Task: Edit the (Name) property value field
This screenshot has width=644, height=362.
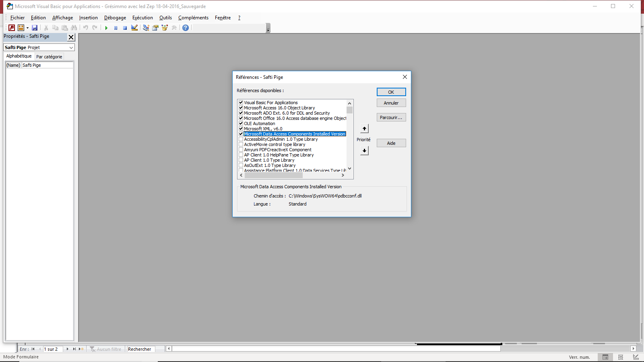Action: 47,65
